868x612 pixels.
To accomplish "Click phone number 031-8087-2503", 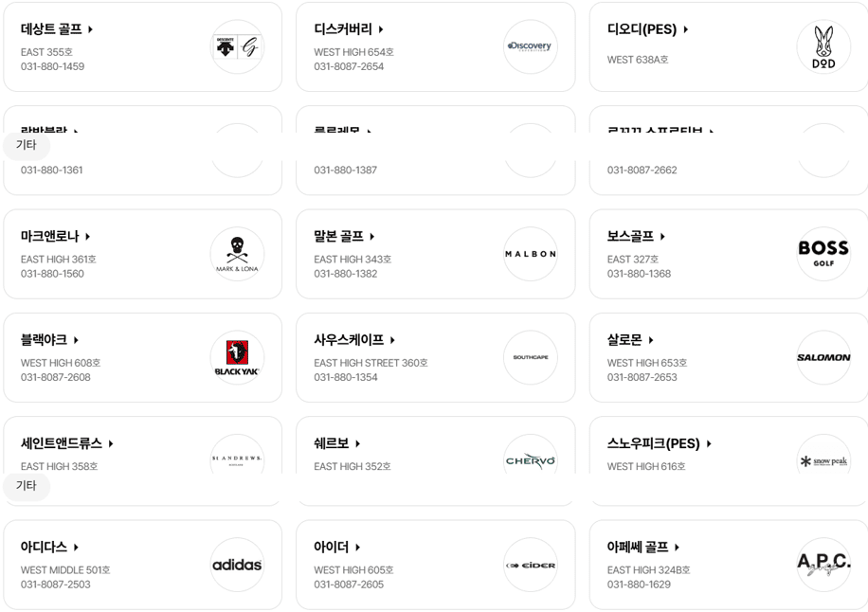I will 55,585.
